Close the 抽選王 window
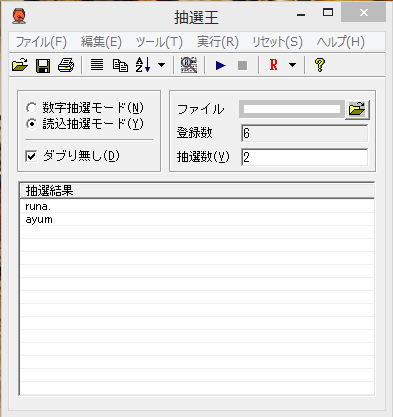393x417 pixels. (364, 13)
